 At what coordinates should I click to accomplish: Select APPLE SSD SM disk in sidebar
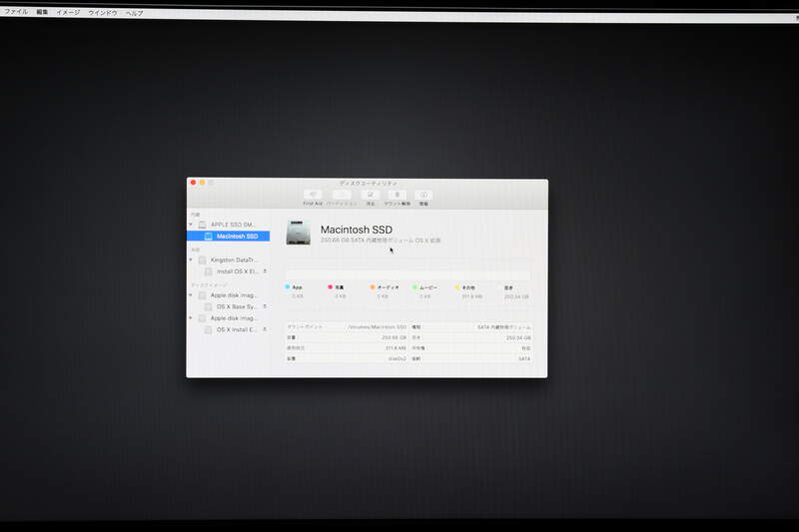pos(229,225)
